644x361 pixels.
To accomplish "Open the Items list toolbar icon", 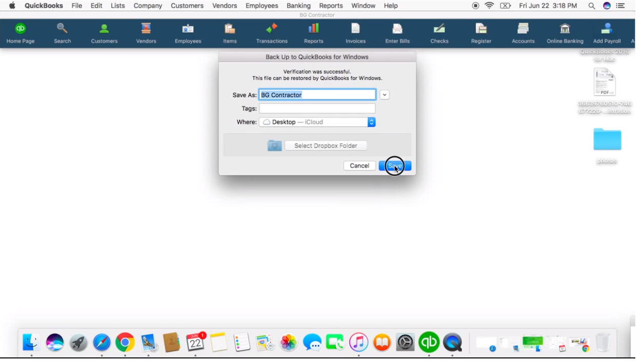I will [230, 33].
